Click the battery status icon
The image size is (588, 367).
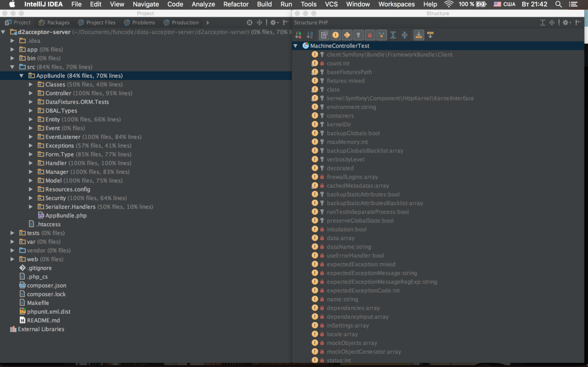pyautogui.click(x=481, y=4)
